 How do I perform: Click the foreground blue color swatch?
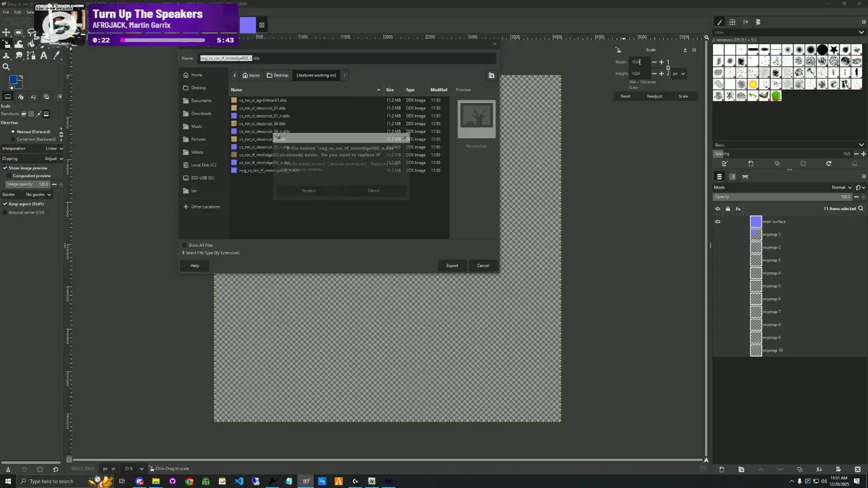[13, 79]
